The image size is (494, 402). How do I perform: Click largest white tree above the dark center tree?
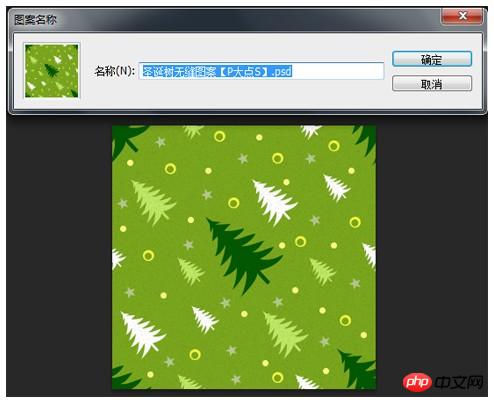pos(274,202)
